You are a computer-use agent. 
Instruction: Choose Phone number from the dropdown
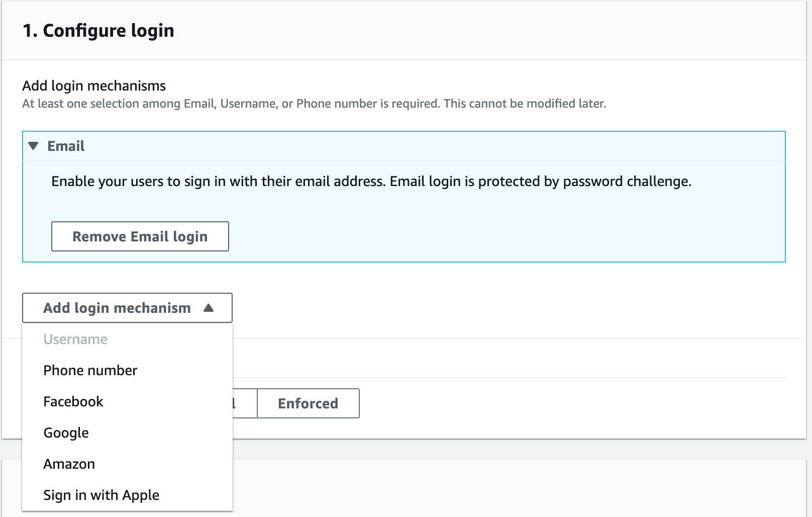90,371
